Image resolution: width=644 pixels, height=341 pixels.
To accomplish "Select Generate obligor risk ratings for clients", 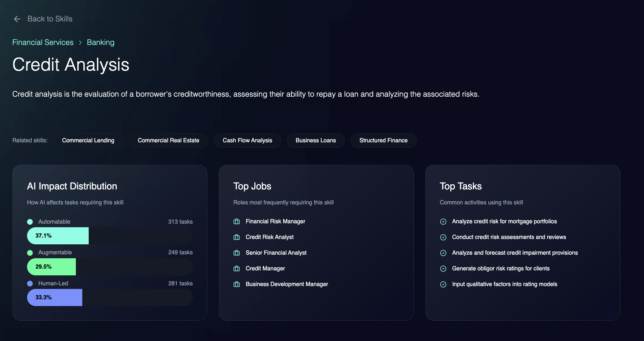I will point(501,269).
